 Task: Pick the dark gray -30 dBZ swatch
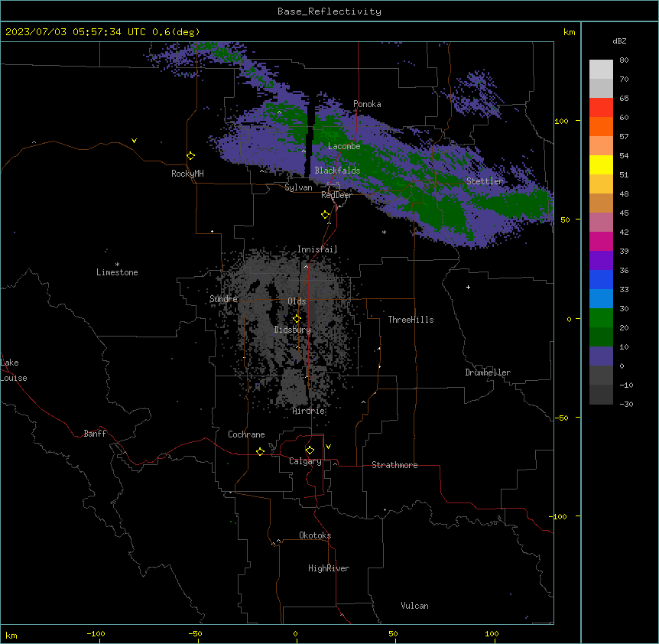tap(601, 395)
